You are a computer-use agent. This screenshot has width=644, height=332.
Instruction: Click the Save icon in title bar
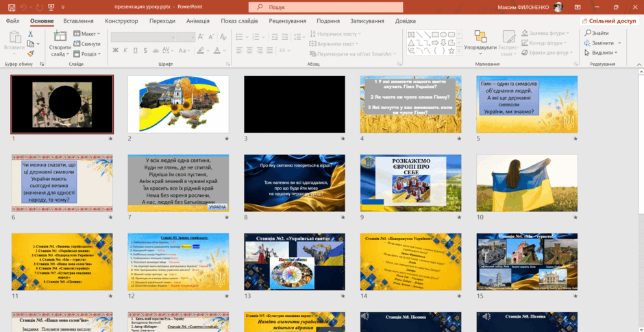click(x=12, y=7)
